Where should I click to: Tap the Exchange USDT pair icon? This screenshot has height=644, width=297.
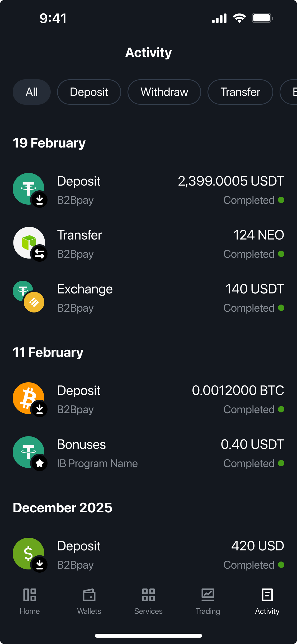(29, 297)
